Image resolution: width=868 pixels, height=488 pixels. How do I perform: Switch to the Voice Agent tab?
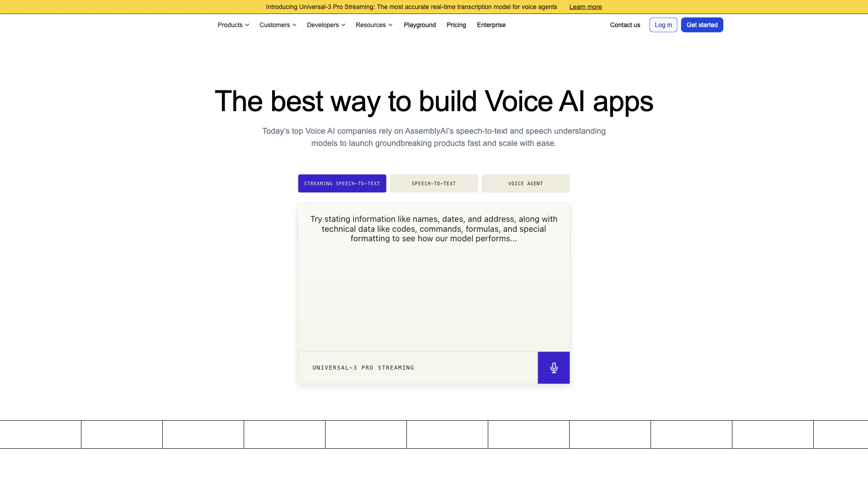coord(525,183)
